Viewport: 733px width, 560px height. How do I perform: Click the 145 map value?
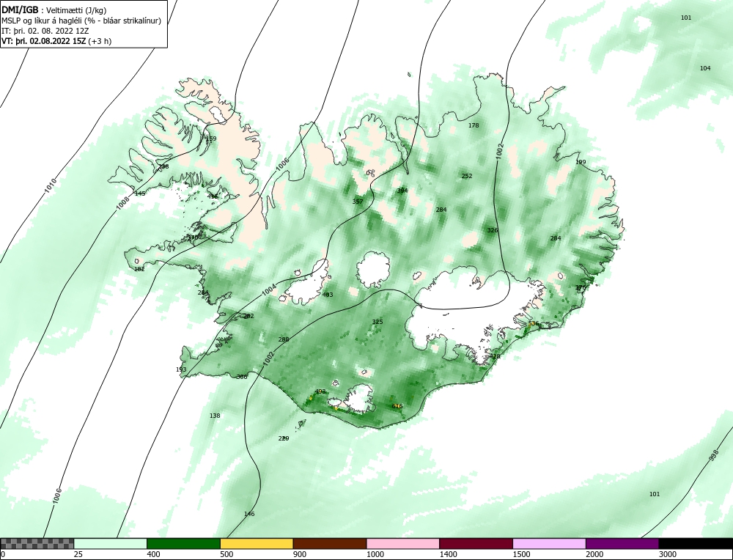(140, 194)
